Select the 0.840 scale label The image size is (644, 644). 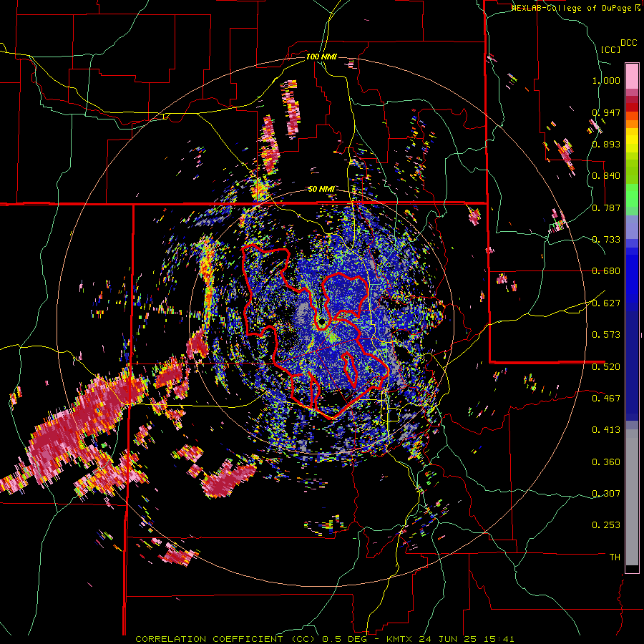pyautogui.click(x=606, y=176)
